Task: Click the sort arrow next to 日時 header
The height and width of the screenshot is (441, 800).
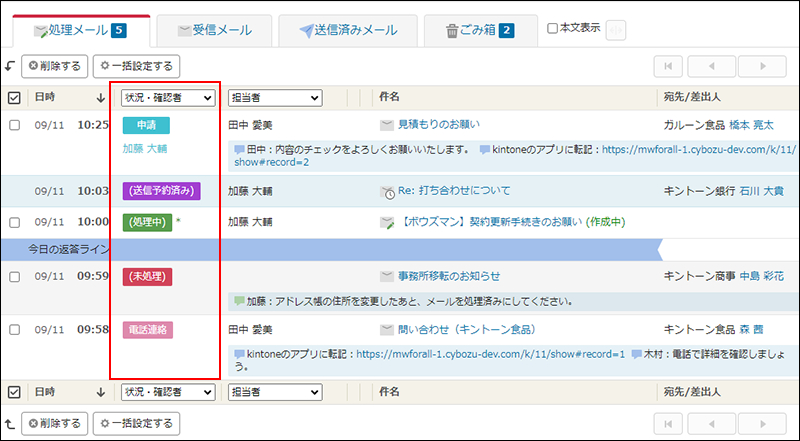Action: click(x=100, y=98)
